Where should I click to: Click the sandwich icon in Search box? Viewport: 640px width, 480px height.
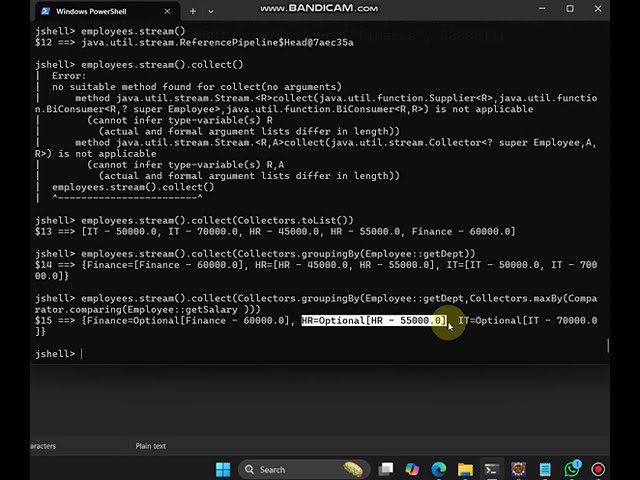tap(353, 469)
